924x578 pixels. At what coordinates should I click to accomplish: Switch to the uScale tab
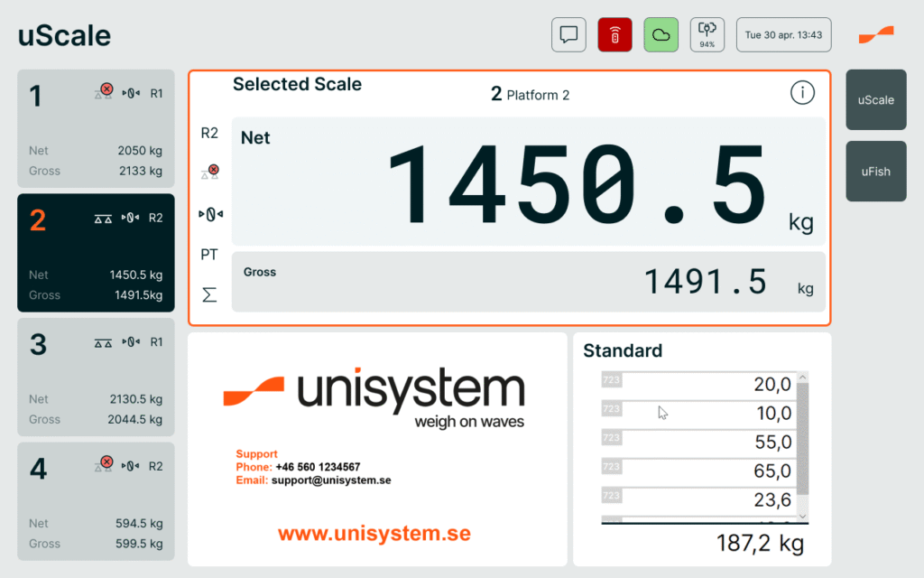875,100
